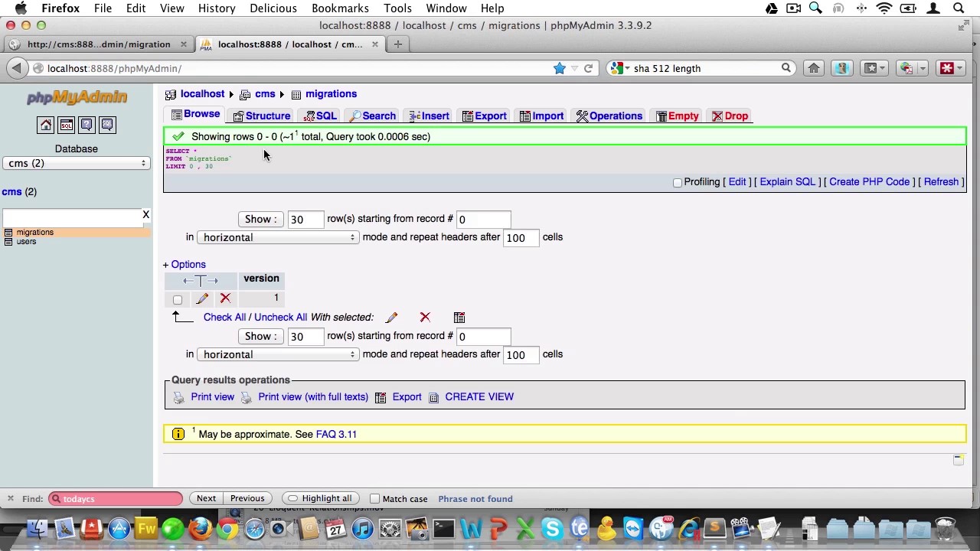The height and width of the screenshot is (551, 980).
Task: Open the Export tab
Action: pos(485,116)
